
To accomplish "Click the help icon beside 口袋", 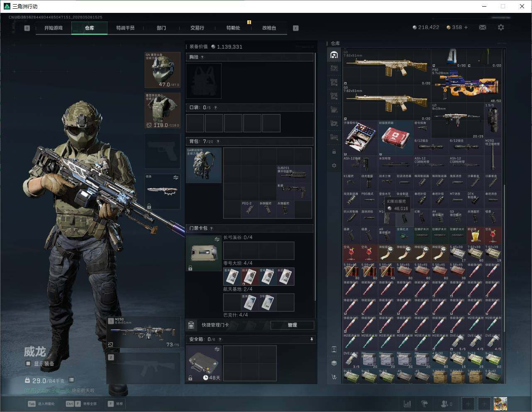I will coord(215,108).
